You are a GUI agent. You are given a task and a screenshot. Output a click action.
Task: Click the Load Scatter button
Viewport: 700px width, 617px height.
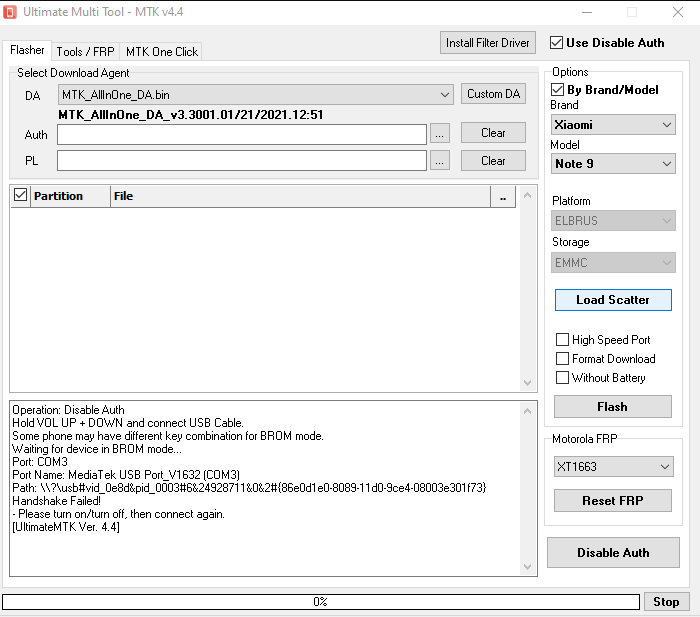coord(613,300)
